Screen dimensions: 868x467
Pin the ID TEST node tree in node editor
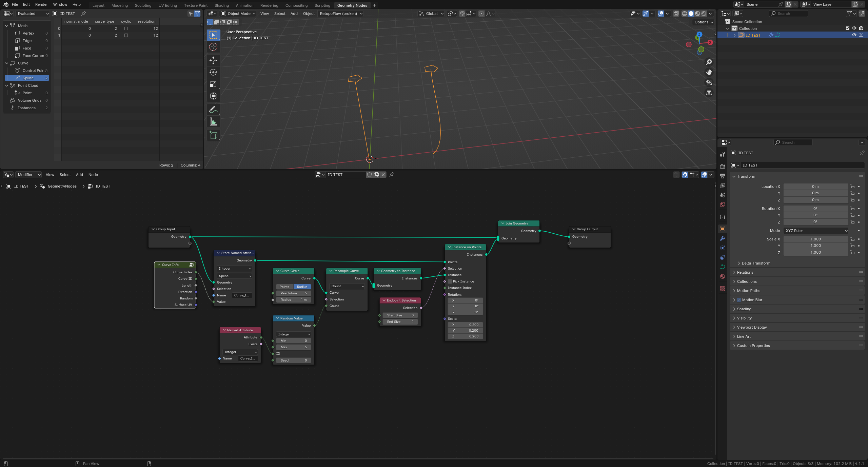[392, 175]
